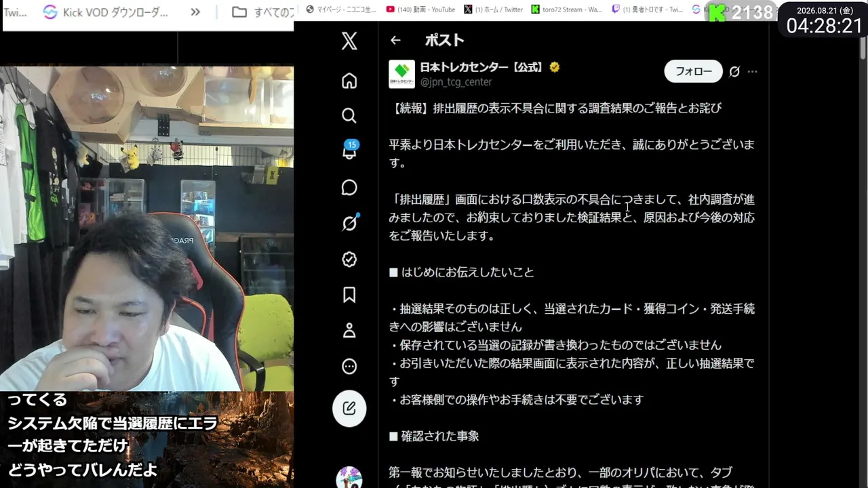Screen dimensions: 868x488
Task: Click the お客様側での操作やお手続きは不要 line
Action: (516, 400)
